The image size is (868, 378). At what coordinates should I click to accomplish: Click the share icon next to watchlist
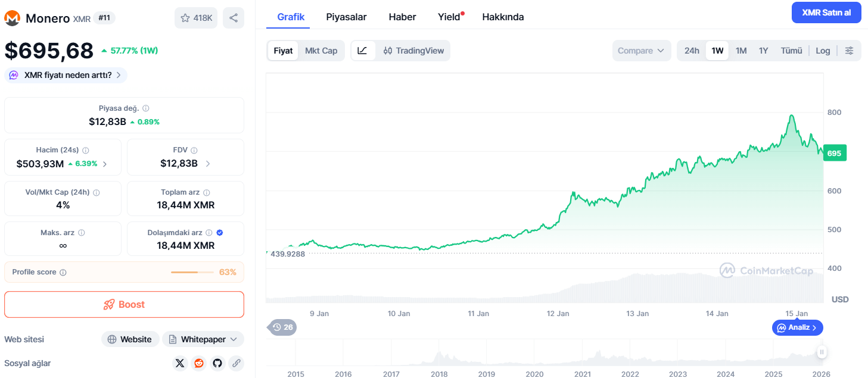(234, 18)
